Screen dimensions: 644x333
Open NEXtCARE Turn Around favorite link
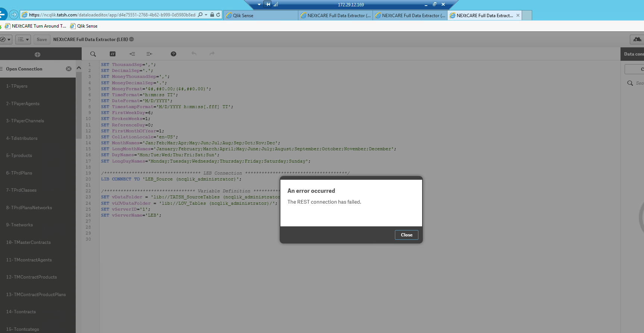click(x=36, y=26)
